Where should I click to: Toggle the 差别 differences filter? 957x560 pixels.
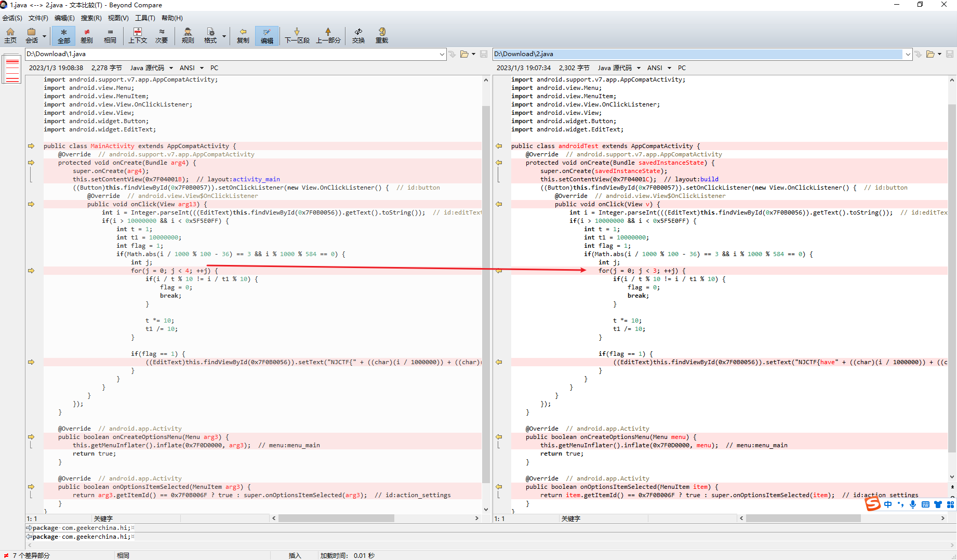pyautogui.click(x=87, y=35)
